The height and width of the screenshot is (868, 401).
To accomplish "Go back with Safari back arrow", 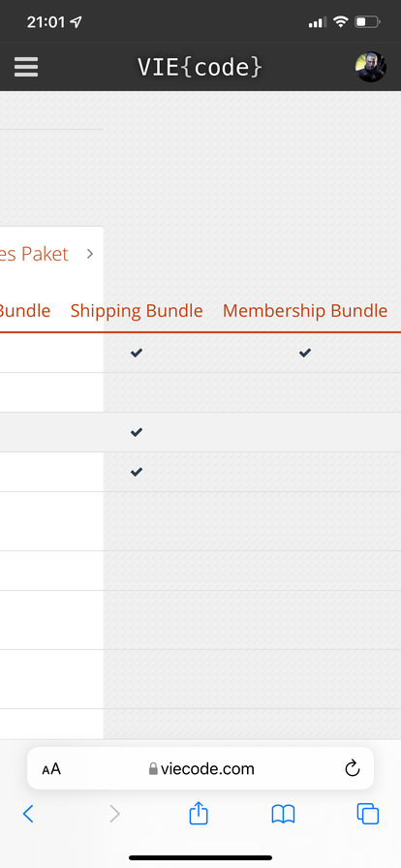I will click(28, 814).
